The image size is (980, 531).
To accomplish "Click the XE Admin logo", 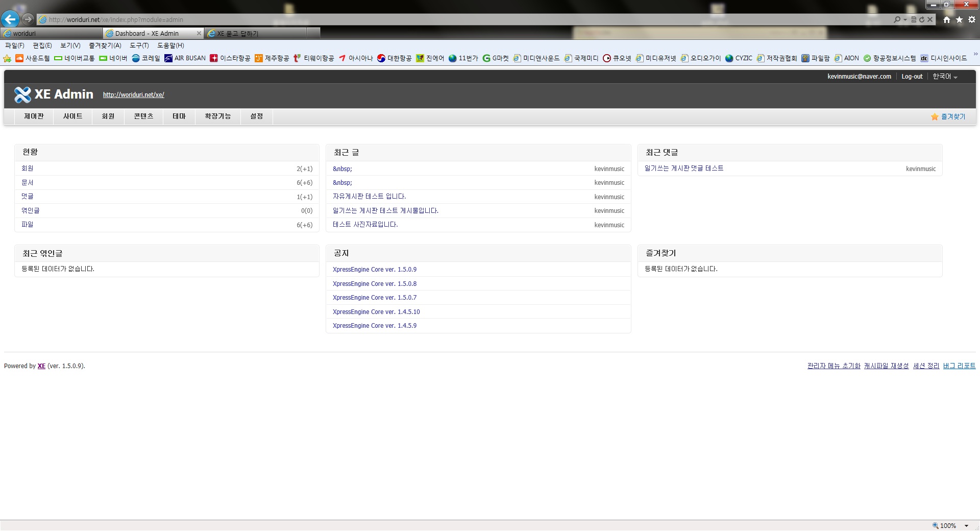I will 54,94.
